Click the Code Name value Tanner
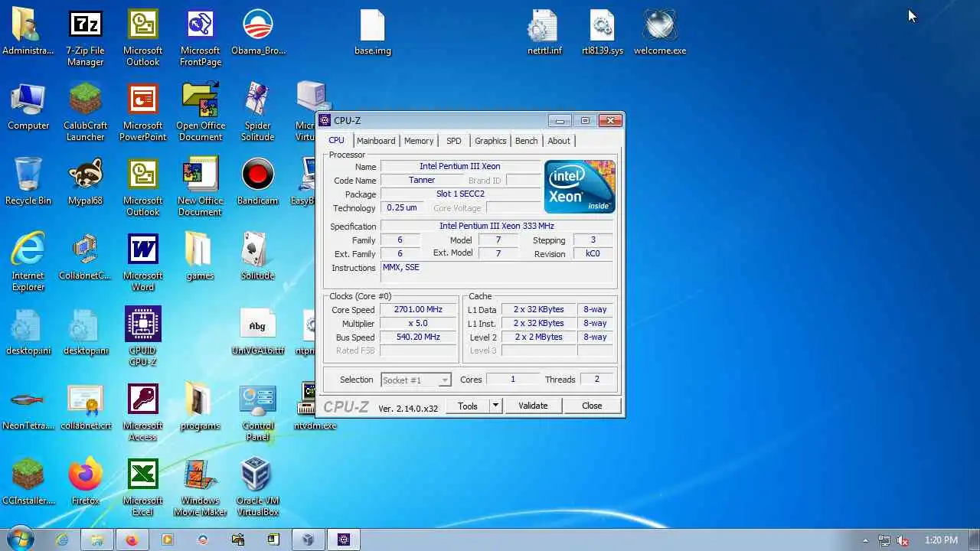This screenshot has height=551, width=980. [x=422, y=181]
